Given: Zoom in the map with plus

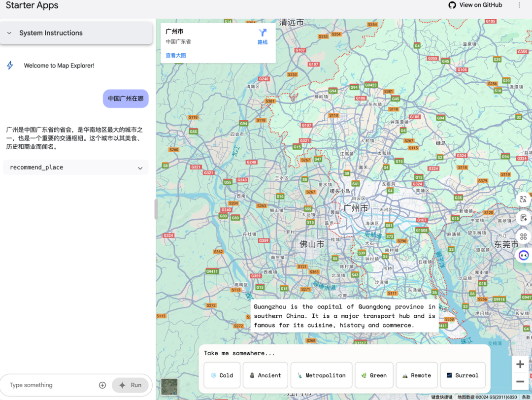Looking at the screenshot, I should click(520, 365).
